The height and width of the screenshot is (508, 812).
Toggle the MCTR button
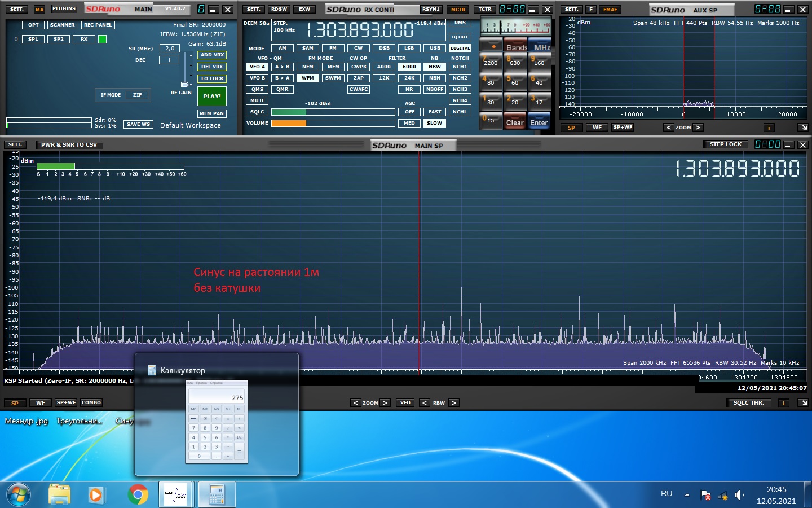click(x=458, y=9)
